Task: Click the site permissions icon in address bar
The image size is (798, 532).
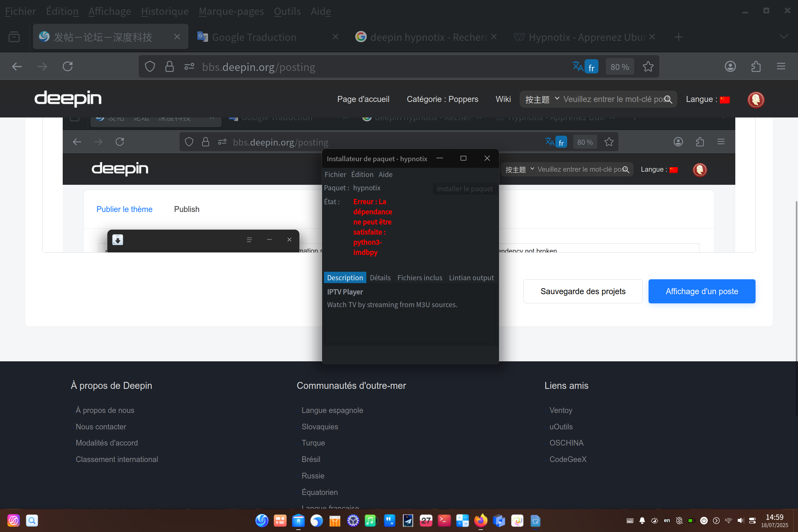Action: tap(189, 66)
